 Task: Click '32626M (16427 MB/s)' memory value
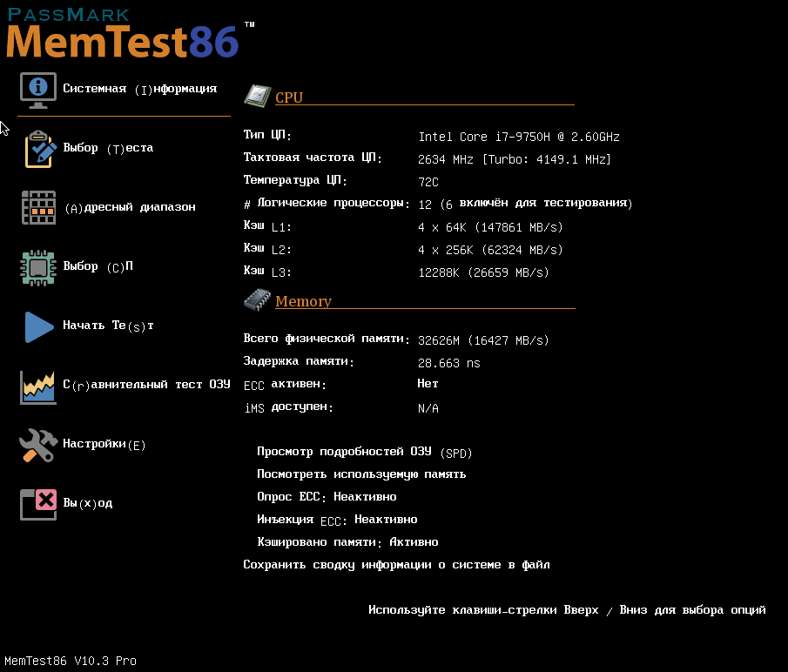[x=483, y=340]
